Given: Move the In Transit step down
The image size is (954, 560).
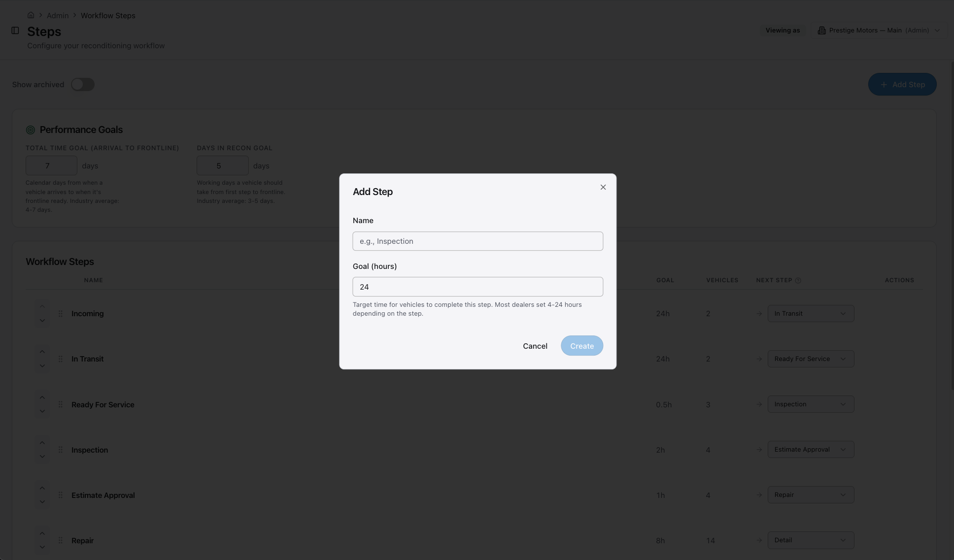Looking at the screenshot, I should click(x=42, y=366).
